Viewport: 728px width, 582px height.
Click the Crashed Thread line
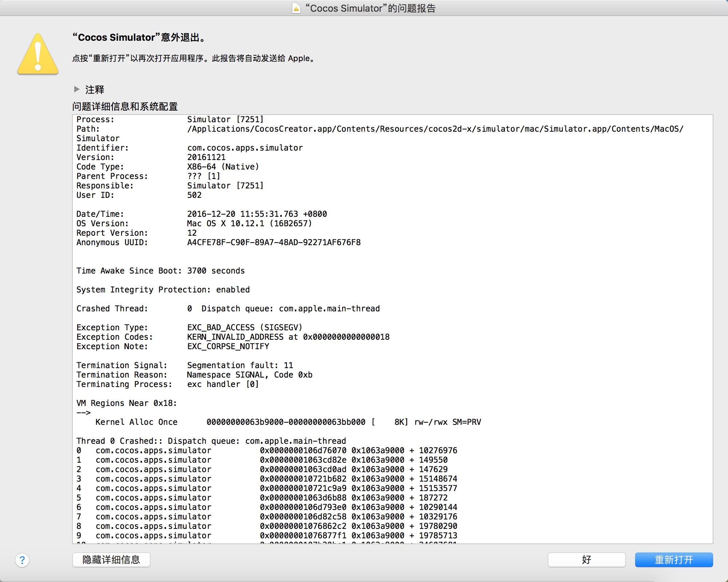(x=228, y=308)
